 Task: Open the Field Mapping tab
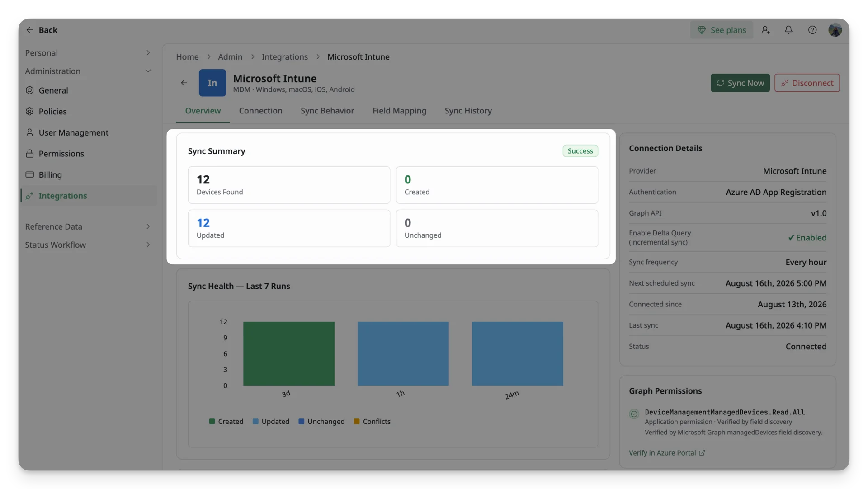pyautogui.click(x=399, y=111)
